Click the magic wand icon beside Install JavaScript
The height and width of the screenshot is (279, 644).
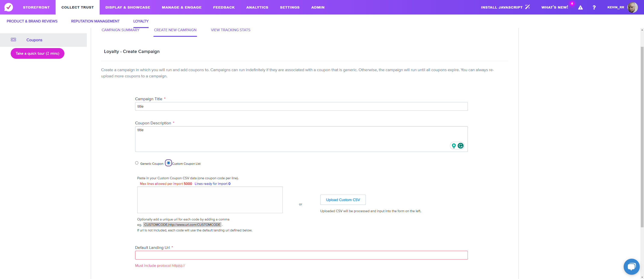click(x=527, y=7)
